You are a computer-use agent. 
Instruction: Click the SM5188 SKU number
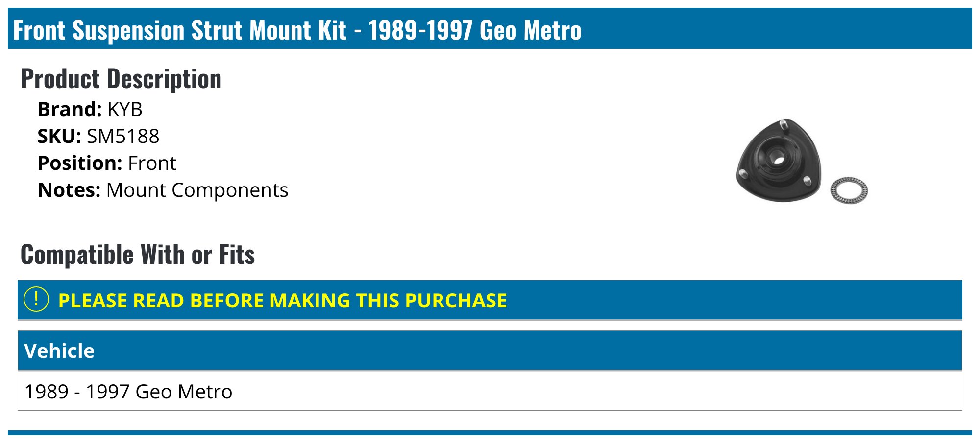pyautogui.click(x=123, y=136)
